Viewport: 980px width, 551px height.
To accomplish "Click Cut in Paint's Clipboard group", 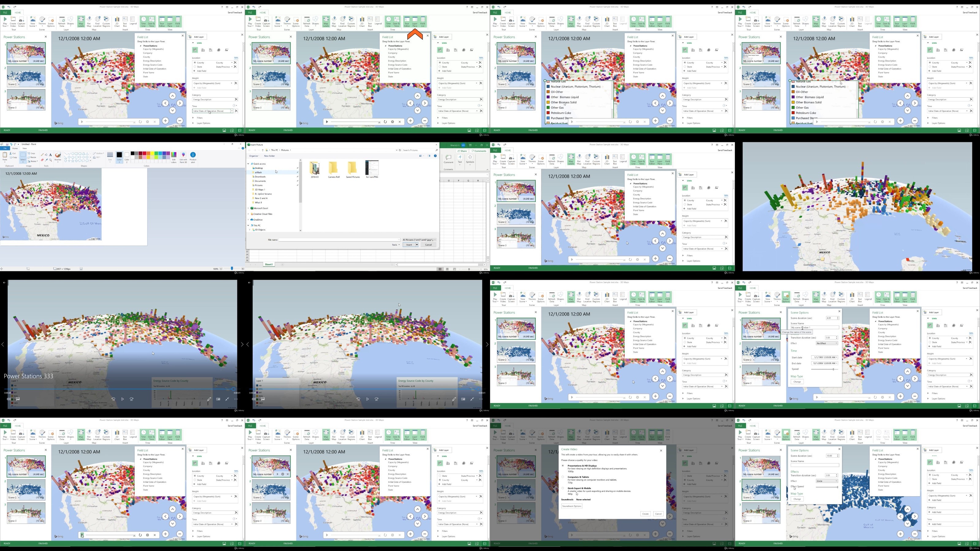I will pyautogui.click(x=13, y=153).
